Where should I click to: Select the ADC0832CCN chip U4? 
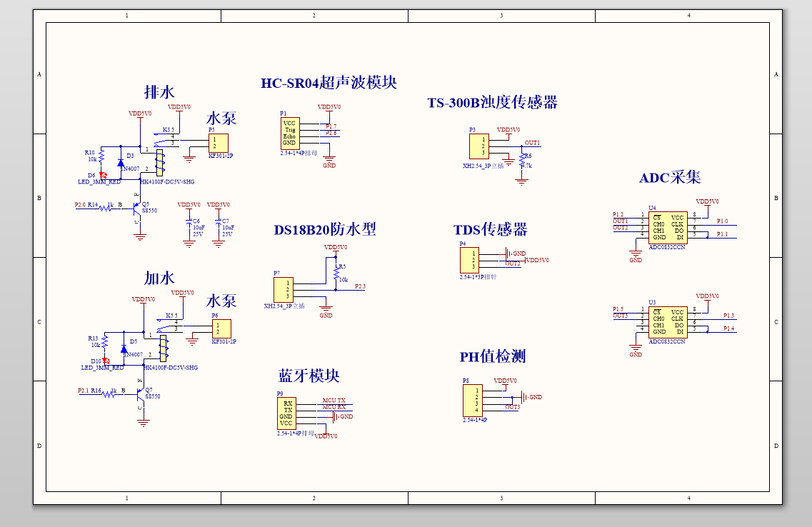pyautogui.click(x=669, y=226)
